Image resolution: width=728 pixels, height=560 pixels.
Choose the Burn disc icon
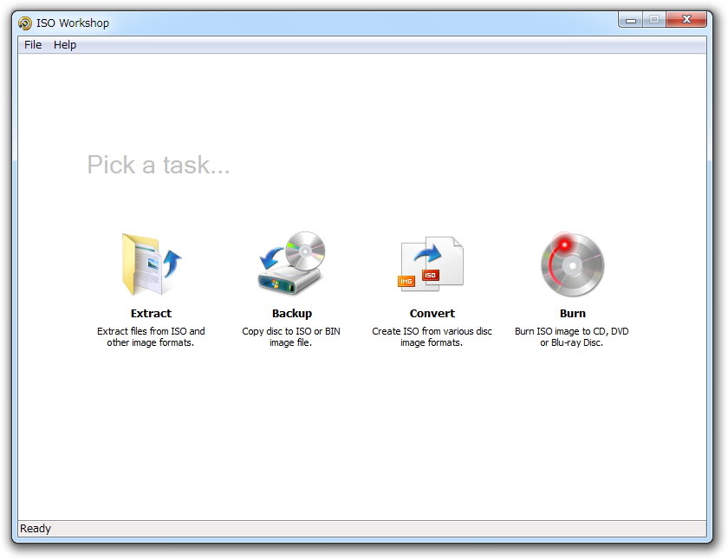pos(572,263)
